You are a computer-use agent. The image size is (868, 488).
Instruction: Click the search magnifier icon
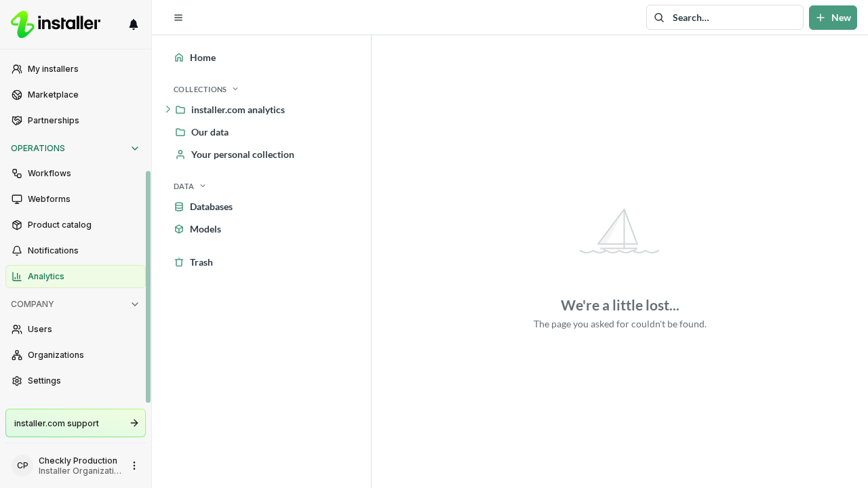point(659,18)
